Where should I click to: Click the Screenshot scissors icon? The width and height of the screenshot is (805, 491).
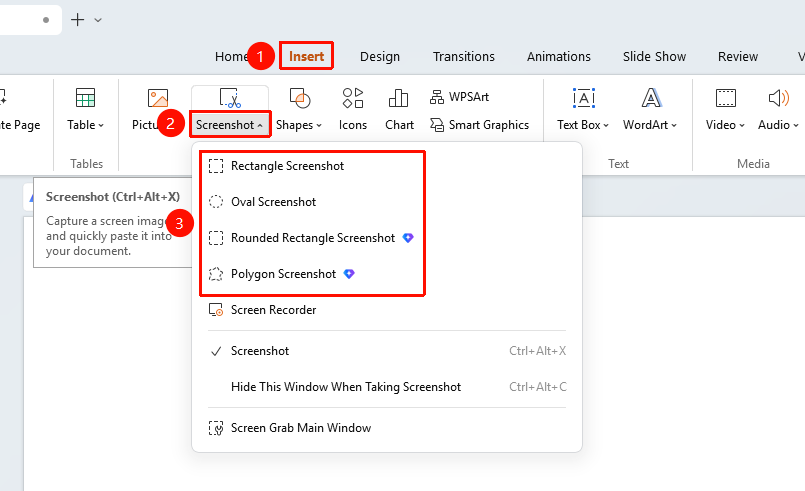pos(230,98)
